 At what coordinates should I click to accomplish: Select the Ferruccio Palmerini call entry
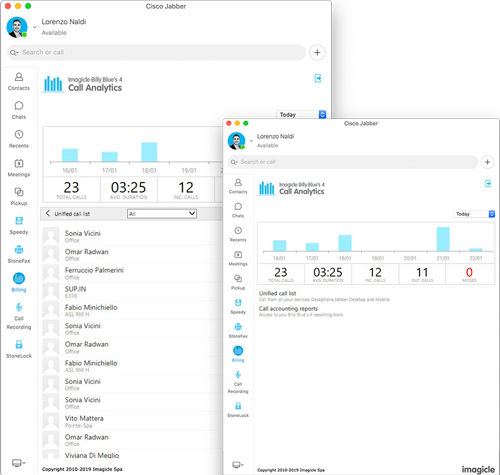(133, 273)
